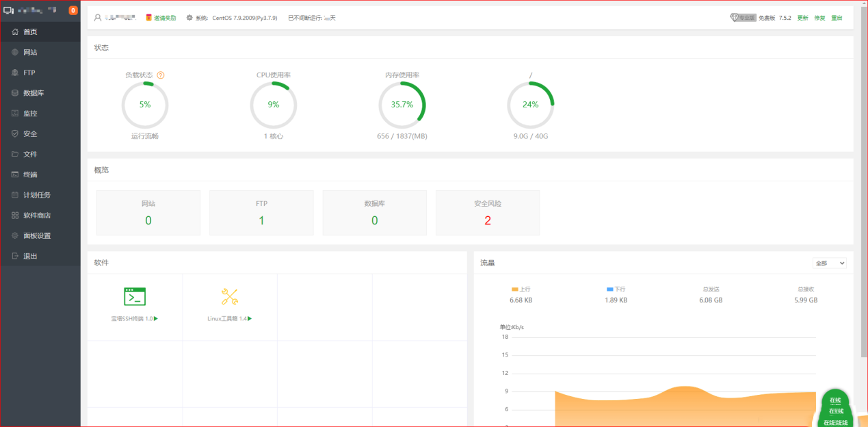Click the 专业版 diamond icon

pos(735,18)
